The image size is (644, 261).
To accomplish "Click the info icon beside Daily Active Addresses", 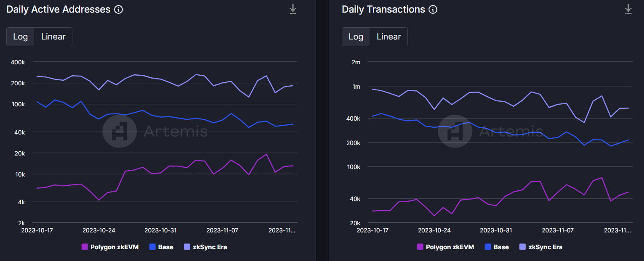I will pos(119,10).
